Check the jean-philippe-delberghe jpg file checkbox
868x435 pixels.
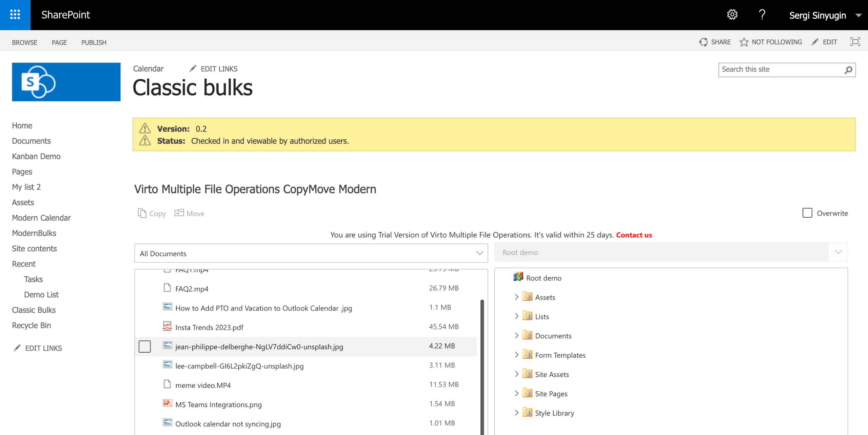(145, 347)
